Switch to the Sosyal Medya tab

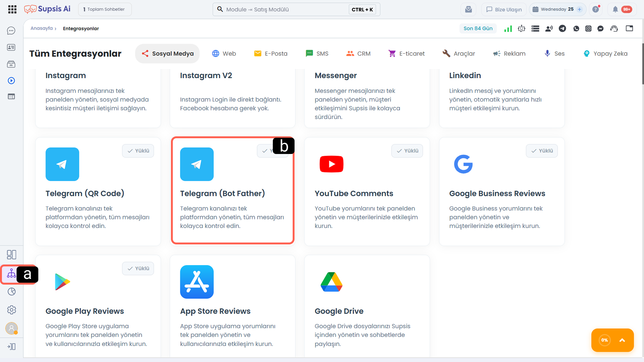(x=167, y=53)
